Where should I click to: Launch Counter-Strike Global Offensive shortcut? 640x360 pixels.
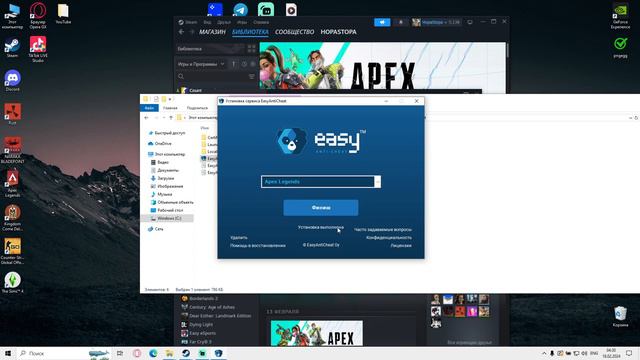(12, 251)
